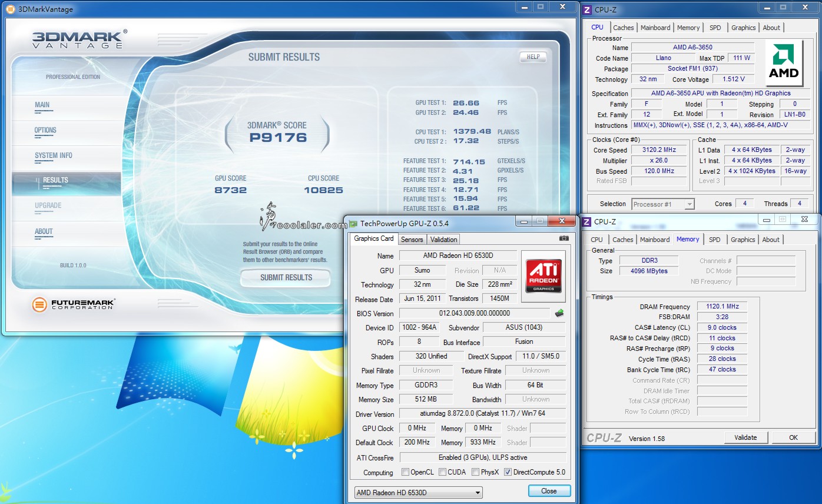Image resolution: width=822 pixels, height=504 pixels.
Task: Open UPGRADE in 3DMark sidebar
Action: coord(48,206)
